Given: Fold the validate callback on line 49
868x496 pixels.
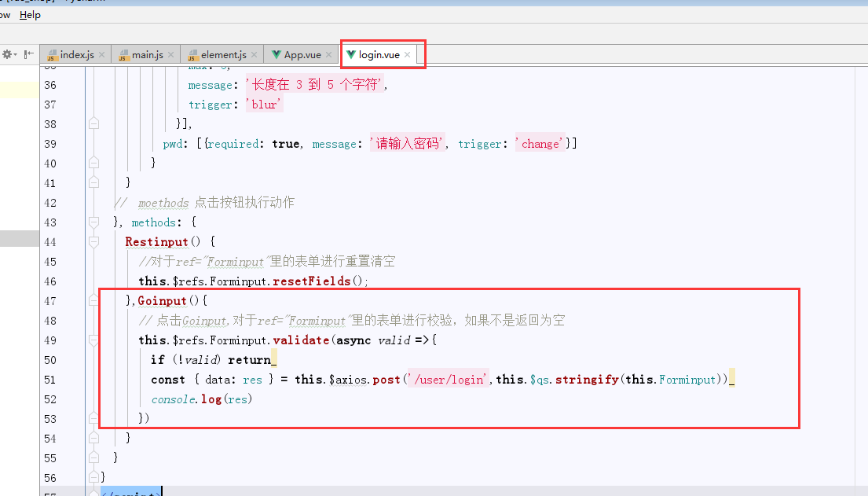Looking at the screenshot, I should [93, 340].
